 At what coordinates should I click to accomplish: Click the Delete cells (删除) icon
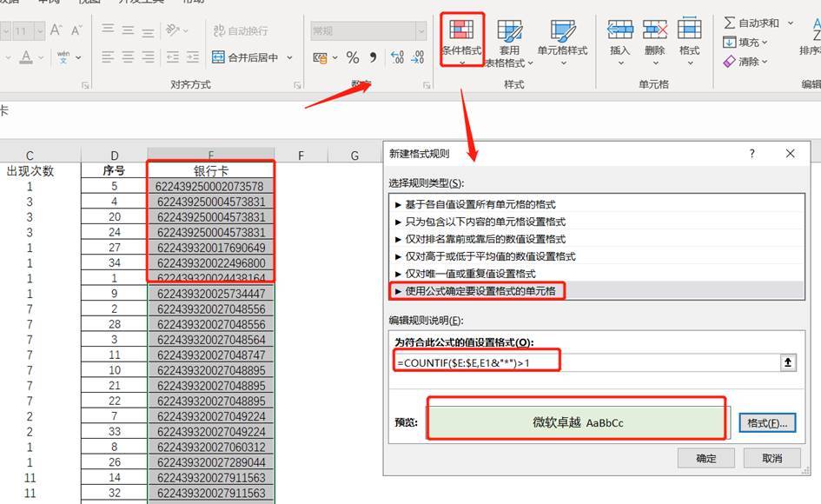(655, 30)
